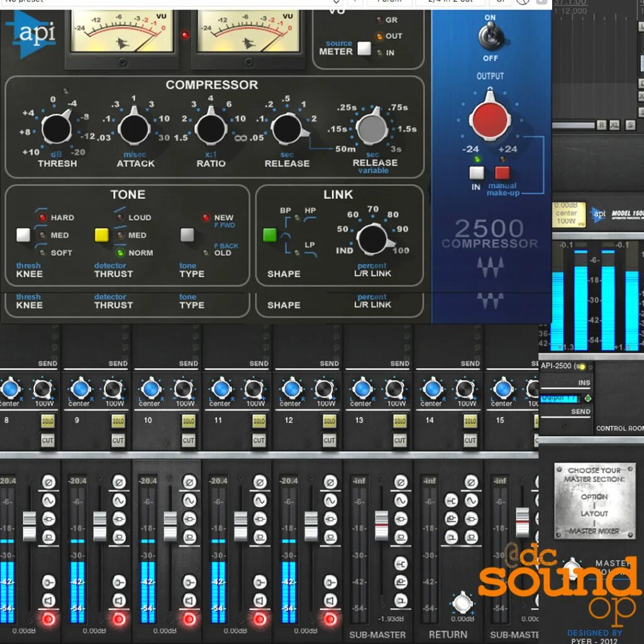
Task: Toggle phase invert icon on channel 12
Action: (x=330, y=482)
